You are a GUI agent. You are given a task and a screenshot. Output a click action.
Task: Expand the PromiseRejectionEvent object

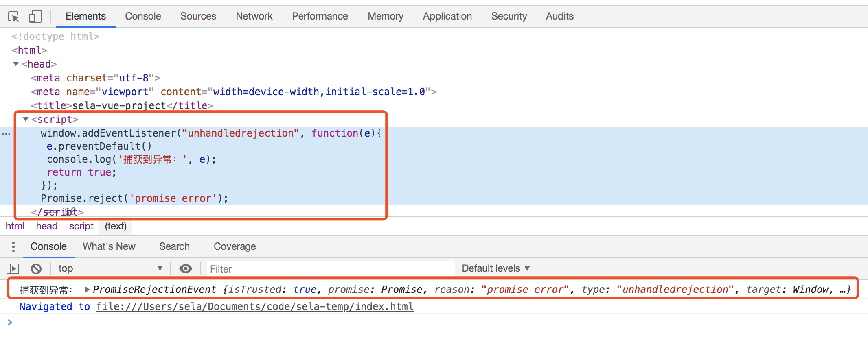pos(88,290)
